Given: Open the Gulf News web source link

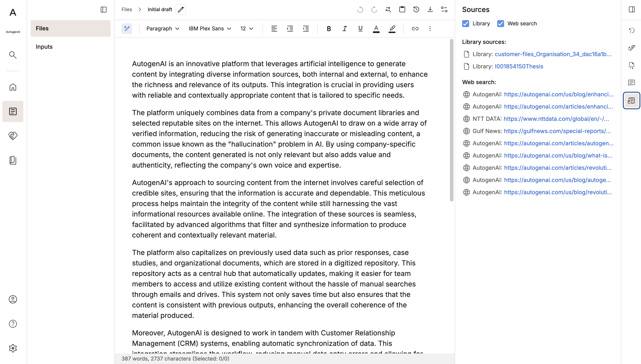Looking at the screenshot, I should pyautogui.click(x=557, y=131).
